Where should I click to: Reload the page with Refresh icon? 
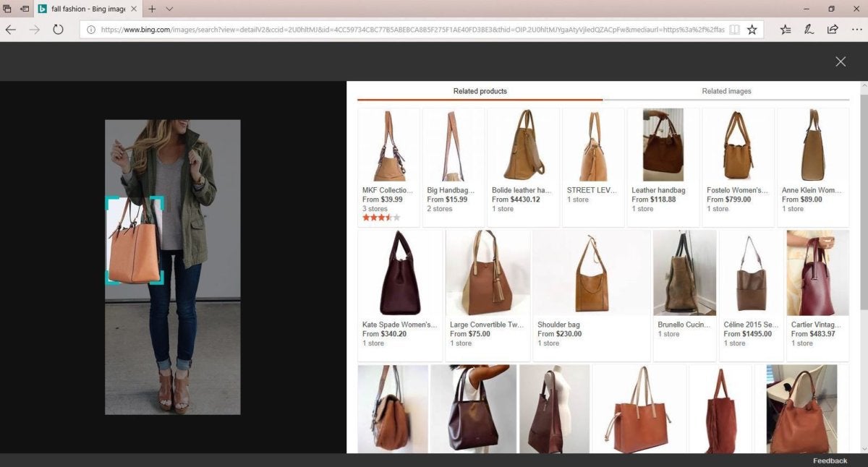(x=59, y=30)
